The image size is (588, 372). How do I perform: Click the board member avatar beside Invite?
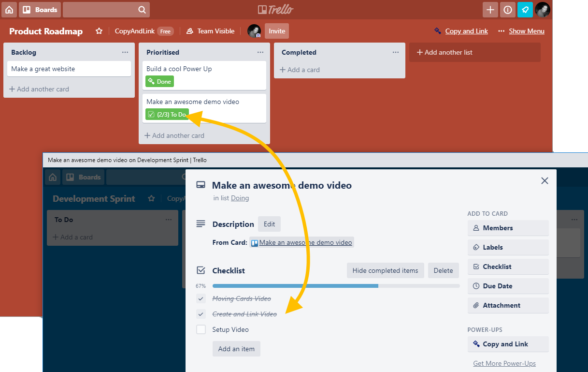click(x=254, y=31)
